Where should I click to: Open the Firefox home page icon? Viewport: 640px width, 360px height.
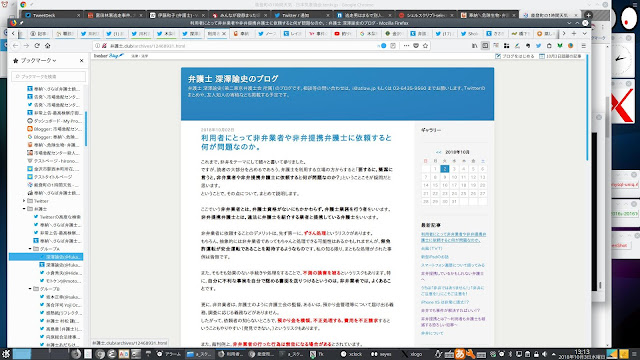pos(47,46)
